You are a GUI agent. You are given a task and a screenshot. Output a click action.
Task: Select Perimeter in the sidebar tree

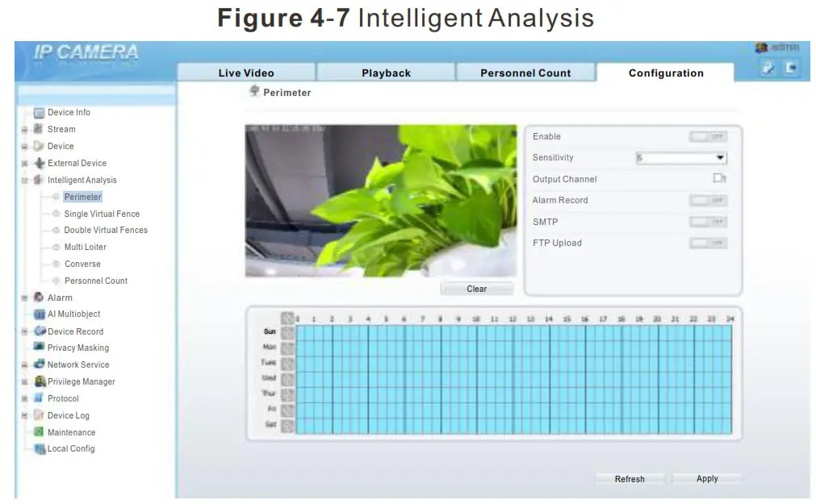[x=83, y=197]
